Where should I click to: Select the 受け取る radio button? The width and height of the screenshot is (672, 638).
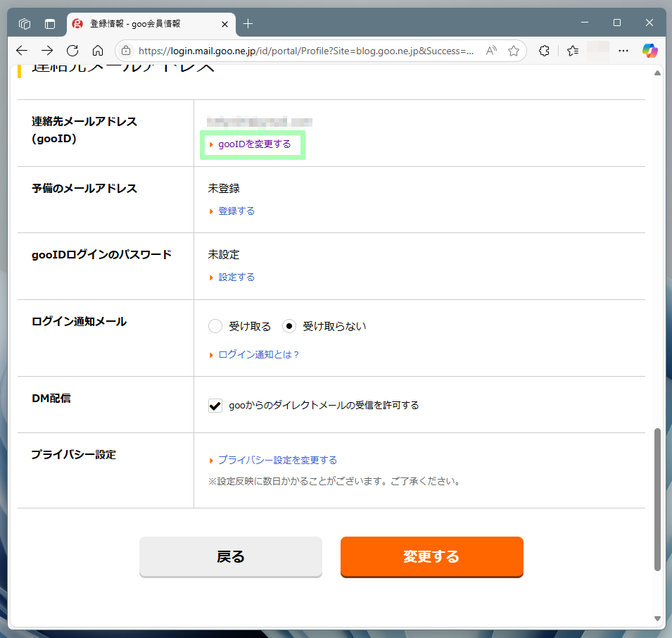point(215,326)
